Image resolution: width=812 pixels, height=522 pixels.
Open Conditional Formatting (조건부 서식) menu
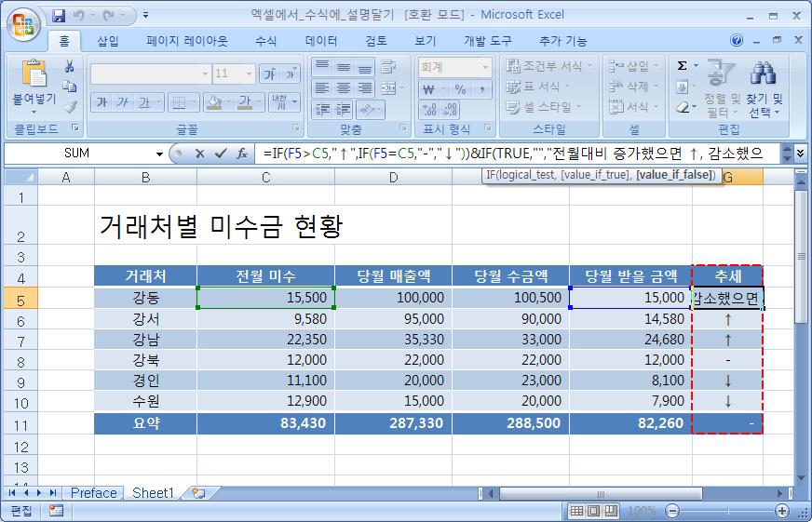coord(549,66)
